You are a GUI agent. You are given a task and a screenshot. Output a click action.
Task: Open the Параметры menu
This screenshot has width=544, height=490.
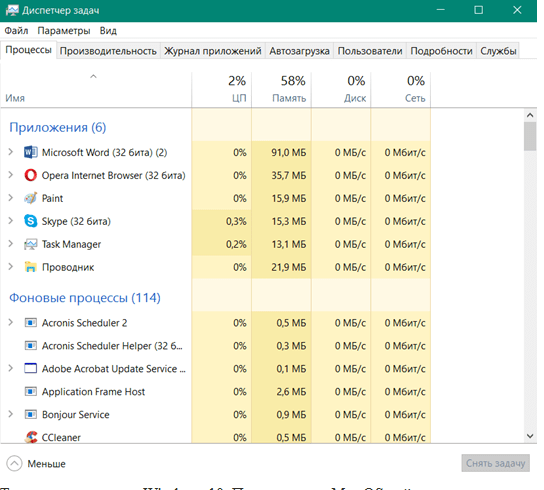(64, 31)
